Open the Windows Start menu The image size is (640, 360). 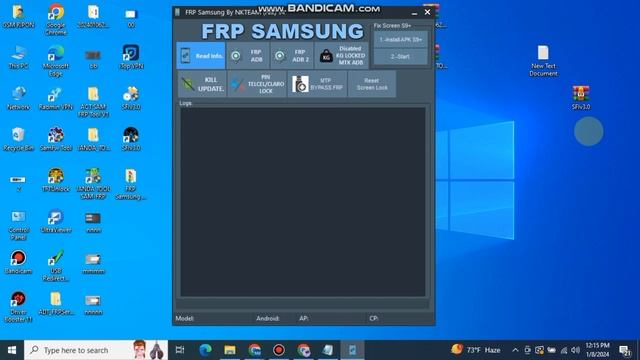(12, 350)
